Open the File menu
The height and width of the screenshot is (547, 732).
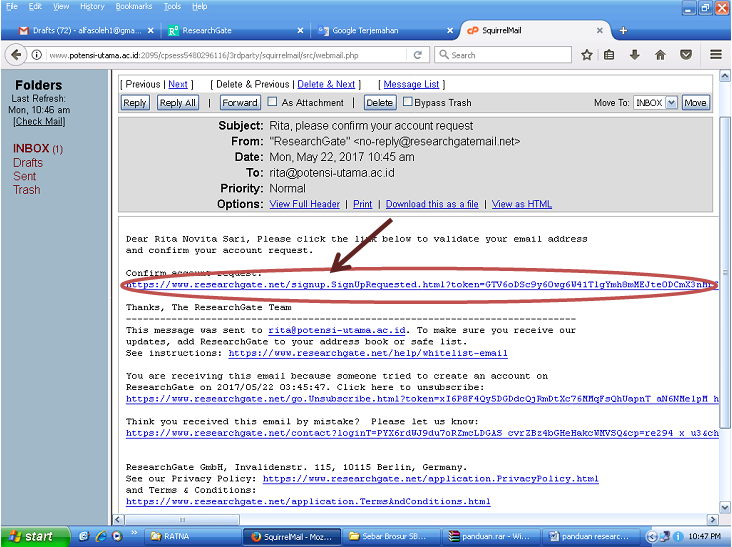12,7
